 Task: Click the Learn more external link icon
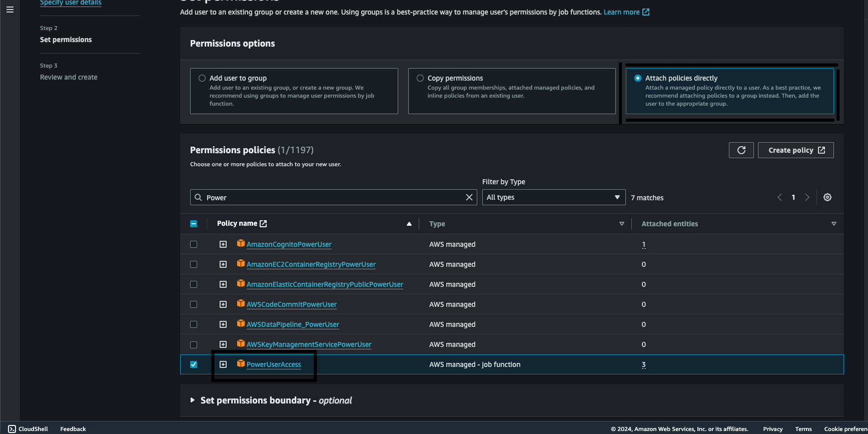point(646,12)
